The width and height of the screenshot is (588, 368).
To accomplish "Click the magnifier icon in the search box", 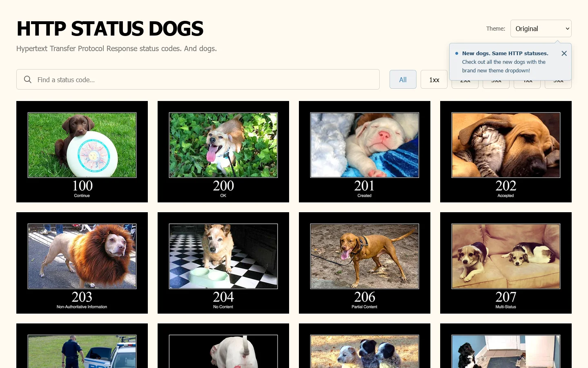I will [x=28, y=79].
